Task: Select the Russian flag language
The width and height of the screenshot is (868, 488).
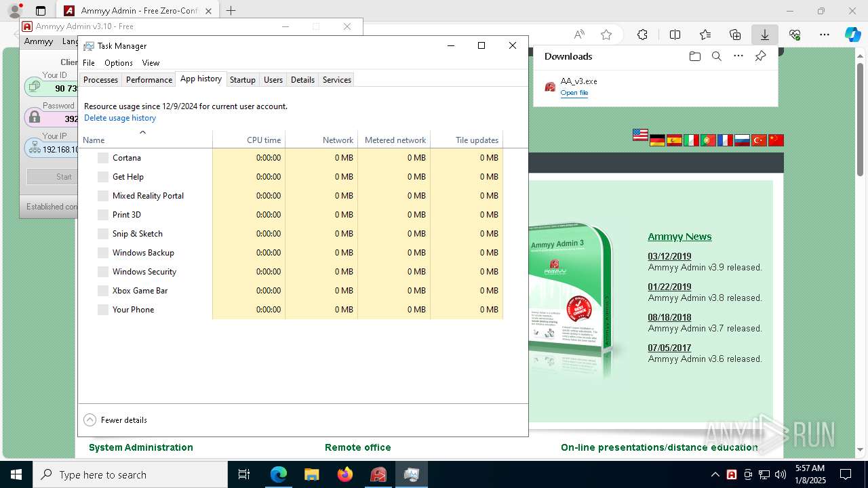Action: (742, 140)
